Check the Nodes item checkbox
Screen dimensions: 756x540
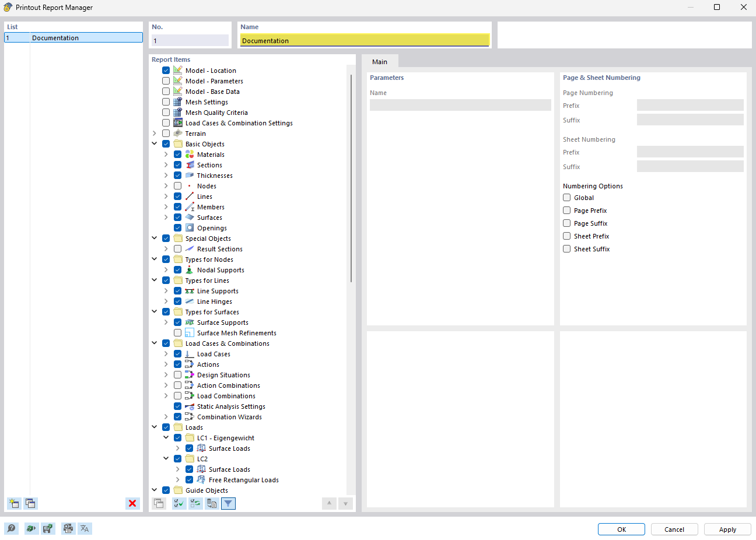178,186
